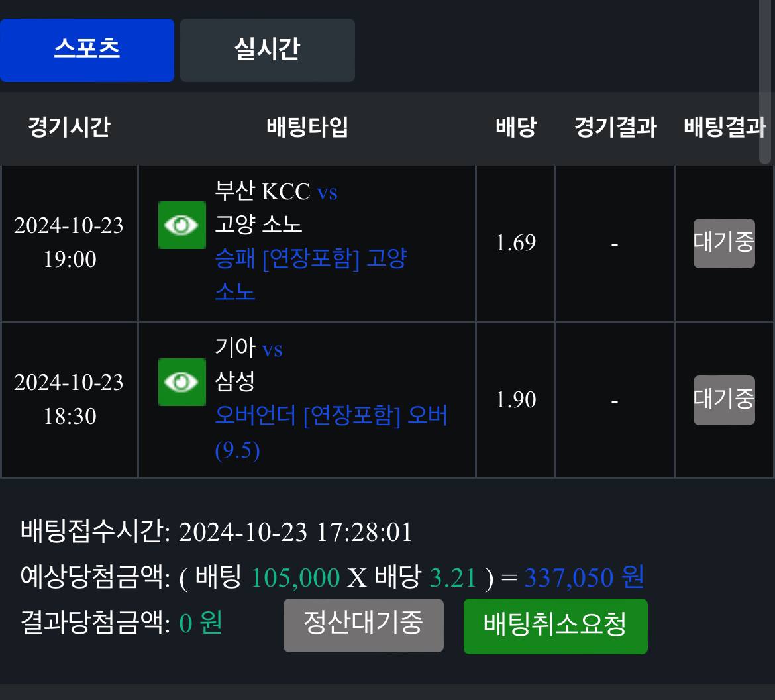Request bet cancellation via 배팅취소요청
Viewport: 775px width, 700px height.
pos(555,626)
